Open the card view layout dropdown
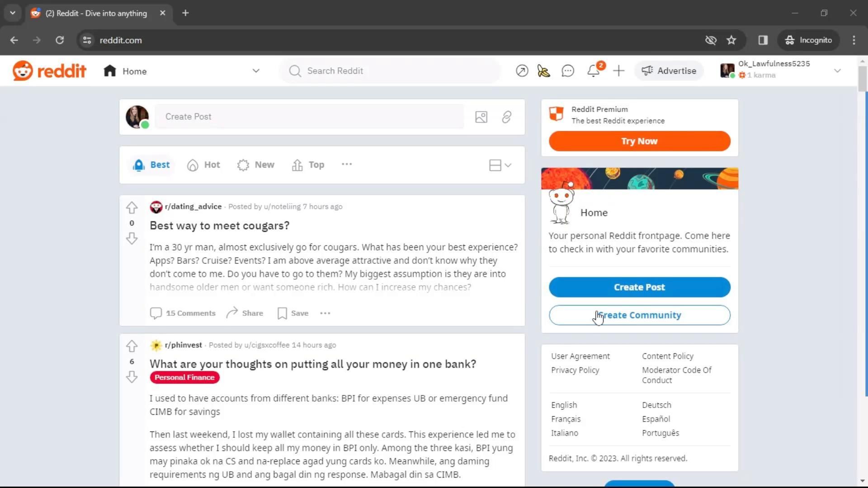 click(500, 165)
